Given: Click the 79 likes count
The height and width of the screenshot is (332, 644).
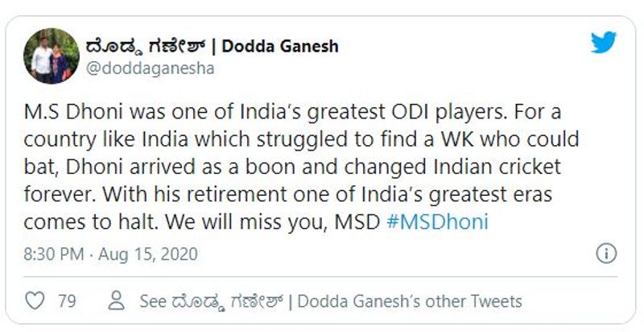Looking at the screenshot, I should (67, 301).
